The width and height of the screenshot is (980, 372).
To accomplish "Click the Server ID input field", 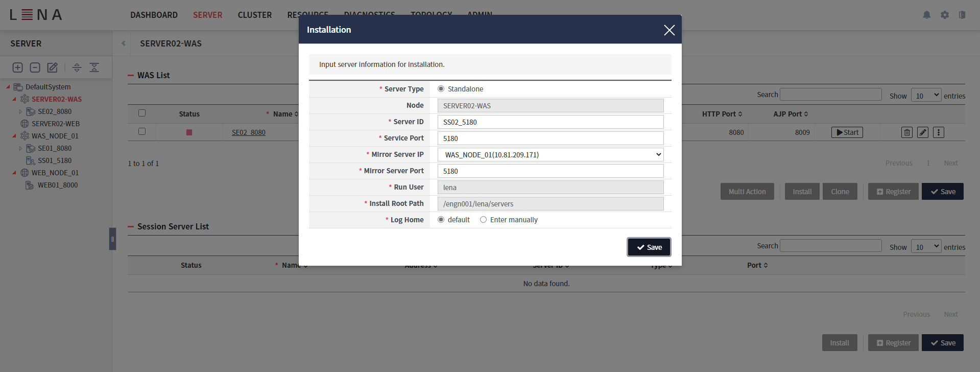I will [550, 122].
